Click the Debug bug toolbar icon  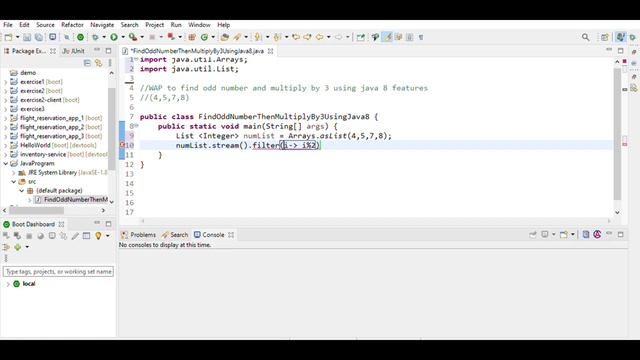(95, 37)
